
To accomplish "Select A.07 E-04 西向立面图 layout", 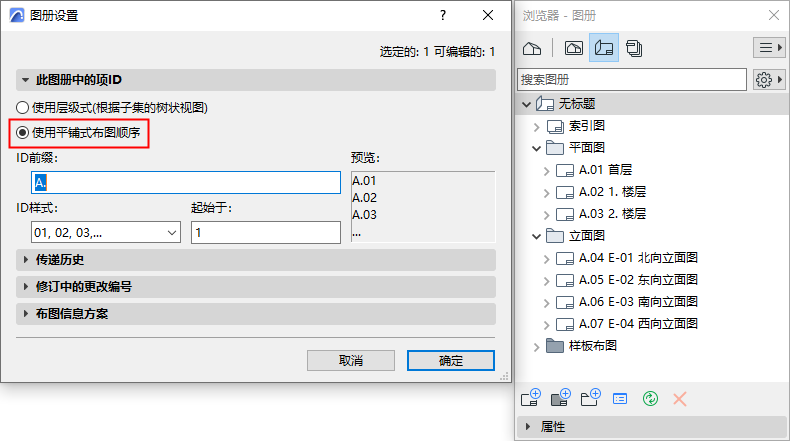I will (638, 324).
